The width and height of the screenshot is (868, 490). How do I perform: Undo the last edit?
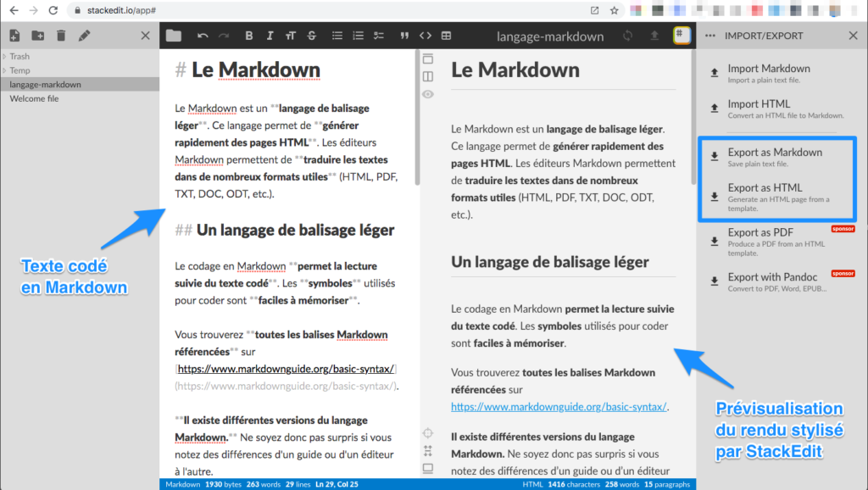point(203,36)
